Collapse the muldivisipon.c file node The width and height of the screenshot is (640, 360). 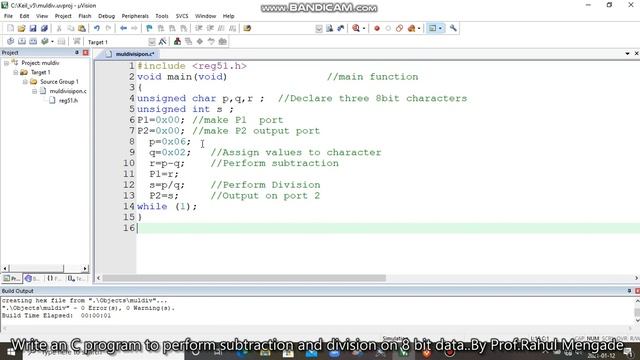click(34, 91)
